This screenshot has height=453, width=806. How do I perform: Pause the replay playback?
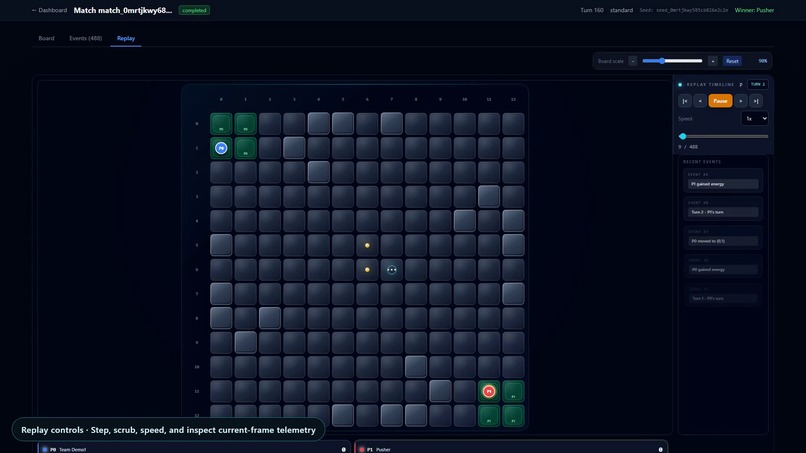coord(720,101)
